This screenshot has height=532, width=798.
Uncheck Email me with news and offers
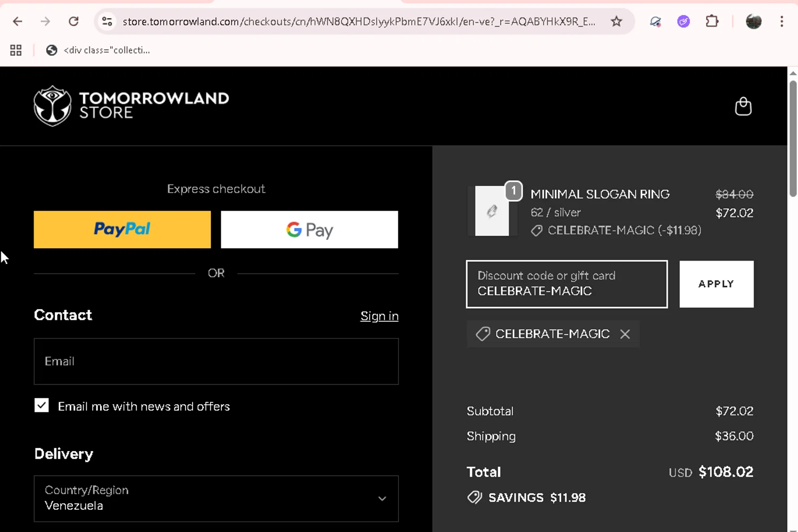[x=41, y=405]
